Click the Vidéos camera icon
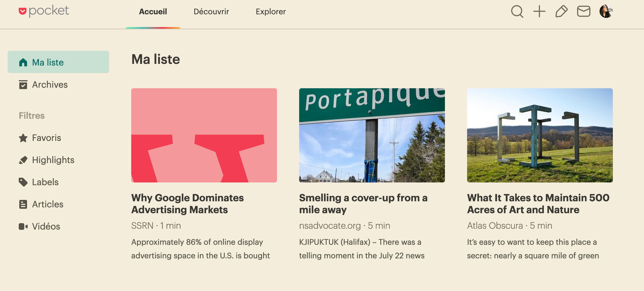Image resolution: width=644 pixels, height=291 pixels. click(x=23, y=227)
